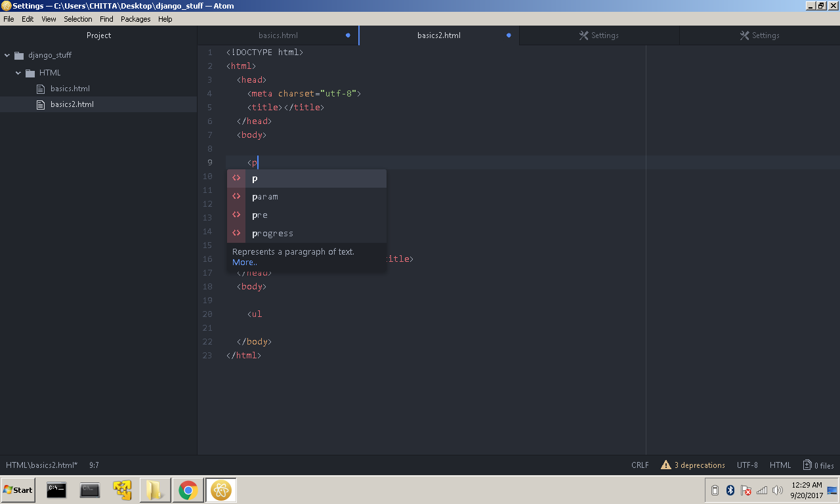Screen dimensions: 840x504
Task: Click the Bluetooth tray icon
Action: click(x=730, y=490)
